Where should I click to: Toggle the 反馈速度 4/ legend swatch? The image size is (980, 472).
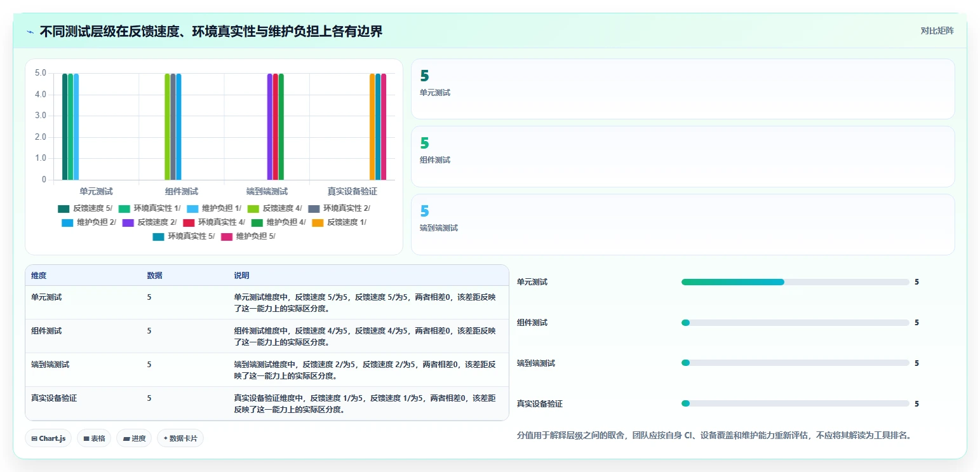253,208
